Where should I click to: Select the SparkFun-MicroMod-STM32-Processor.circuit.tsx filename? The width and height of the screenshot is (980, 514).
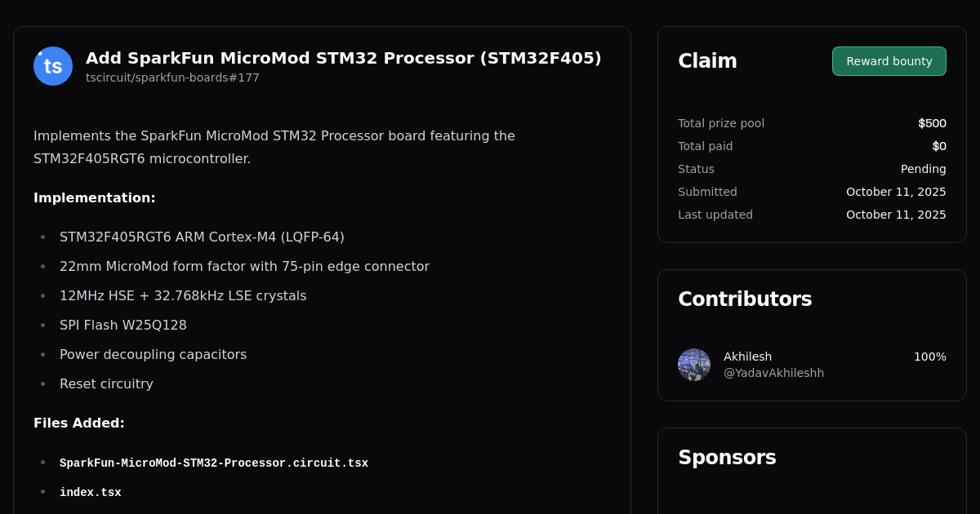click(x=214, y=463)
